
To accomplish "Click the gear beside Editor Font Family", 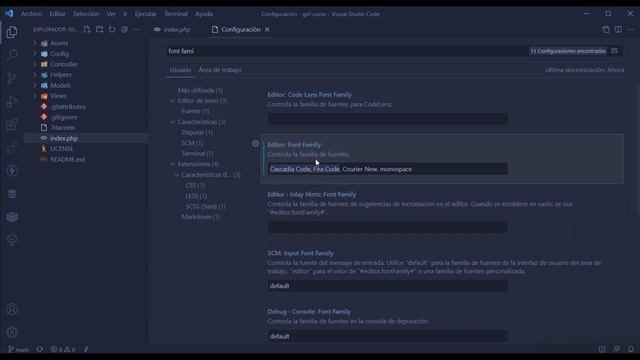I will click(x=256, y=143).
